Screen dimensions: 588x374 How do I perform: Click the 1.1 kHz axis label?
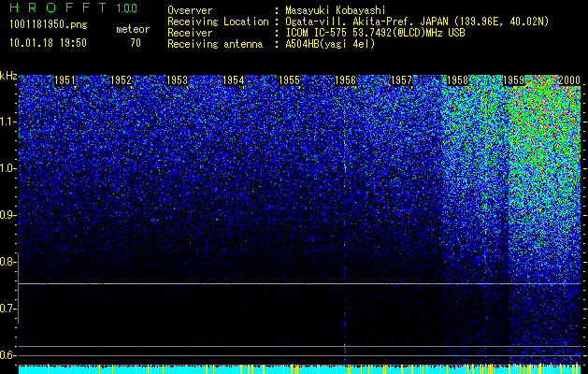tap(7, 122)
